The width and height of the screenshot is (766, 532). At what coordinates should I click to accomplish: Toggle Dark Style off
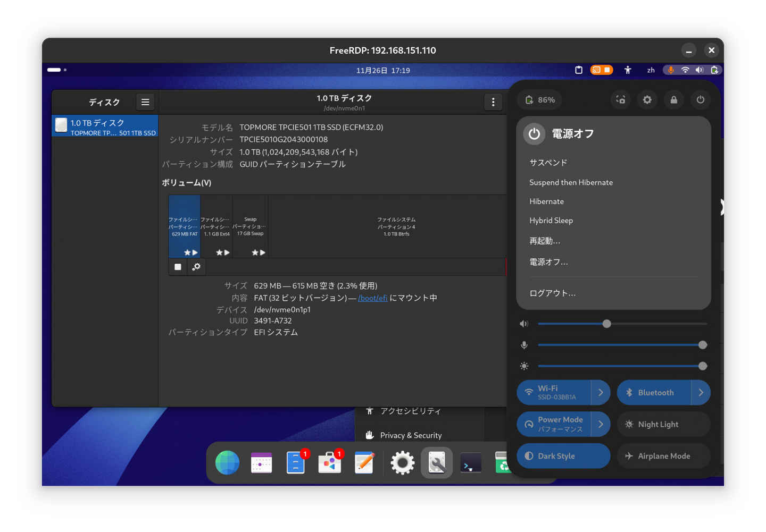(x=563, y=456)
